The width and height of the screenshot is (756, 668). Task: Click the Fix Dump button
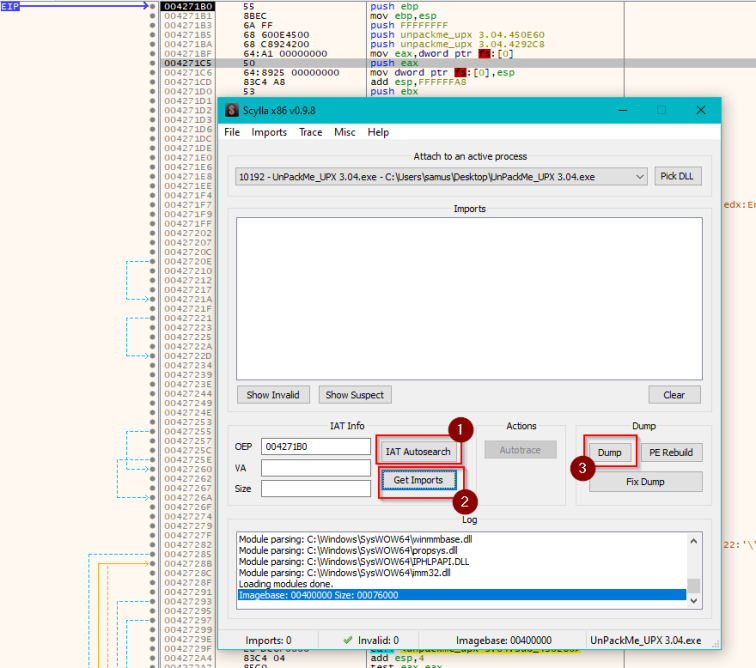[x=645, y=482]
